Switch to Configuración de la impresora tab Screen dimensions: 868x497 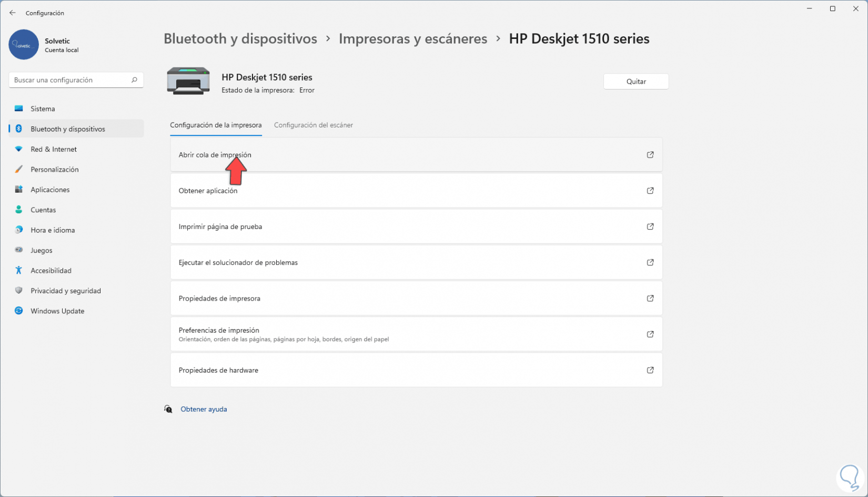pos(216,125)
